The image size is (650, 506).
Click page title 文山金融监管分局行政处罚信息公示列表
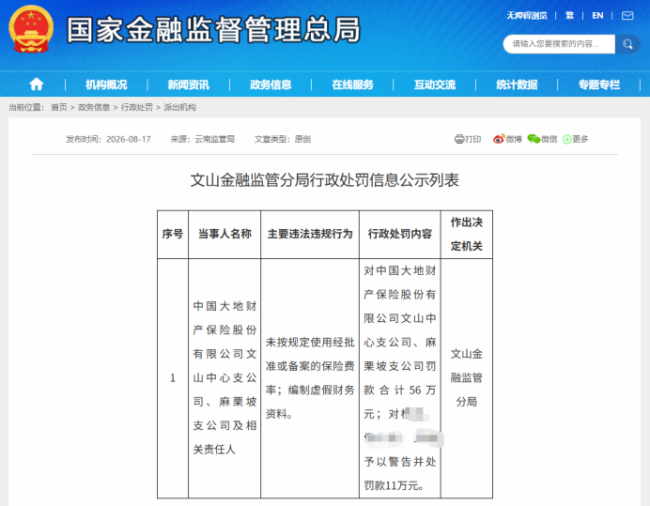[325, 180]
